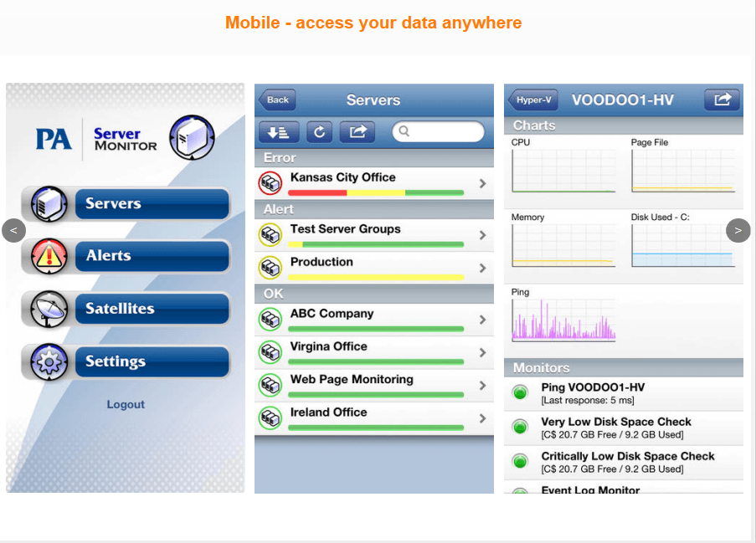The image size is (756, 543).
Task: Select 'ABC Company' row text
Action: pos(332,314)
